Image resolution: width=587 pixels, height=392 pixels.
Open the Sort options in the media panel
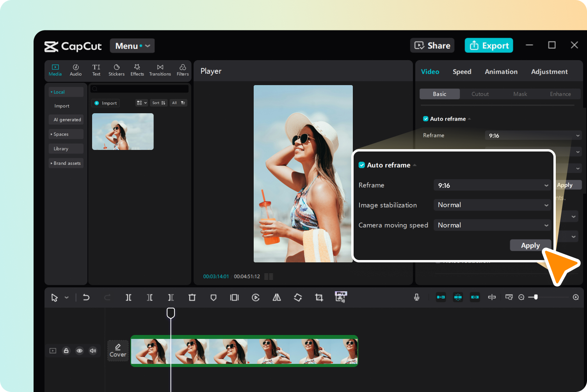[x=158, y=103]
